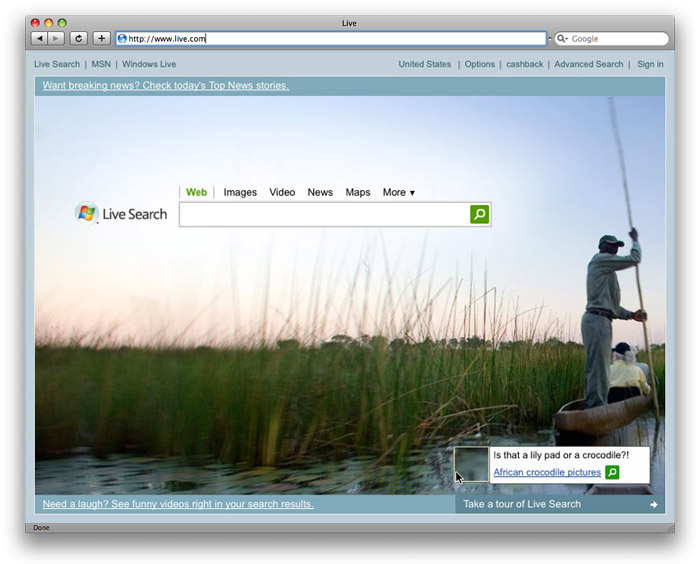Click the 'Is that a lily pad or a crocodile?!' caption
Viewport: 700px width, 564px height.
pos(561,455)
